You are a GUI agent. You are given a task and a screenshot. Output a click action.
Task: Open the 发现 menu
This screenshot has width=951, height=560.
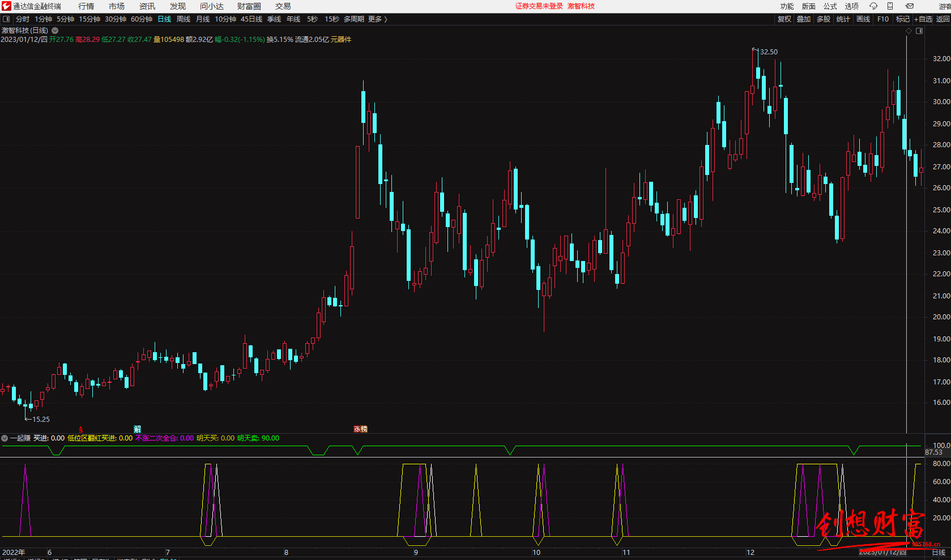(x=178, y=6)
